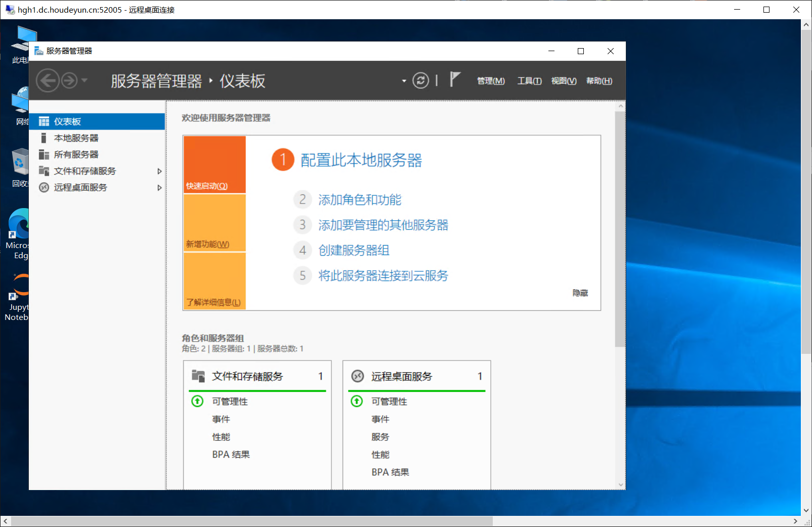Viewport: 812px width, 527px height.
Task: Click the 远程桌面连接 title bar icon
Action: pos(10,10)
